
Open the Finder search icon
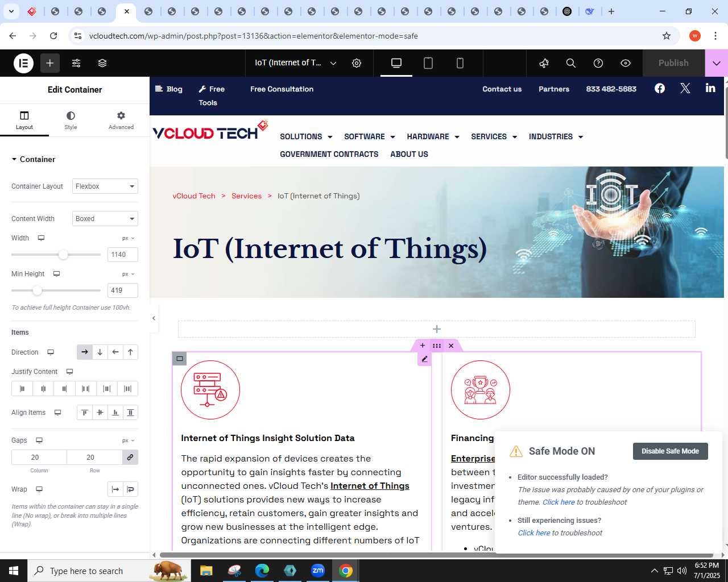tap(571, 63)
